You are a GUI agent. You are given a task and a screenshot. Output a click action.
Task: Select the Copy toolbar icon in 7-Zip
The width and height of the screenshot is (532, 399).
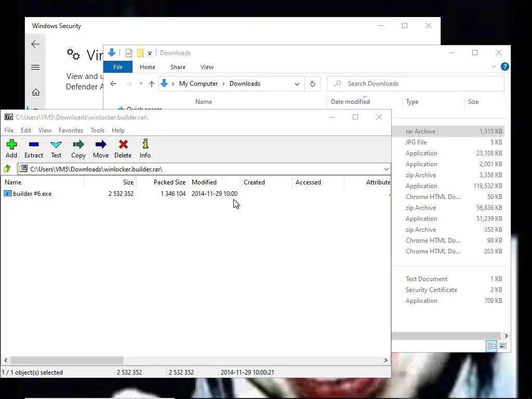(x=78, y=149)
